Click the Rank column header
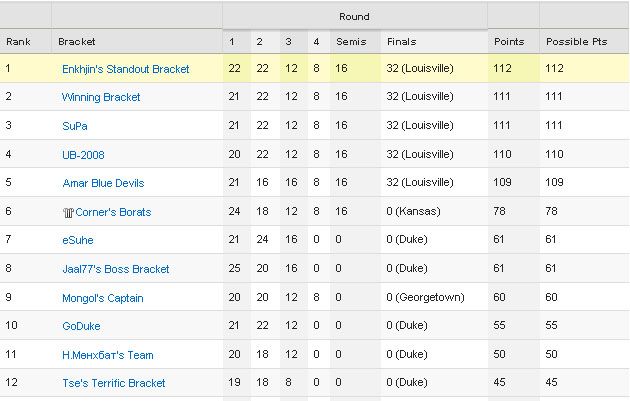The width and height of the screenshot is (630, 401). coord(19,42)
